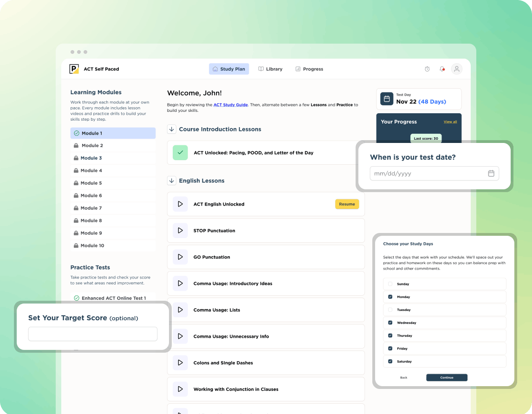532x414 pixels.
Task: Click the Practice Tests heading
Action: coord(90,267)
